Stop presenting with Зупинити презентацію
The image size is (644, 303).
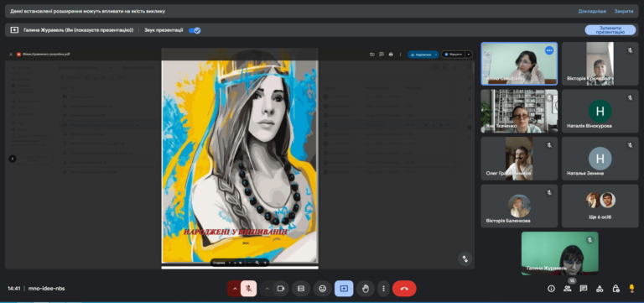[x=610, y=30]
